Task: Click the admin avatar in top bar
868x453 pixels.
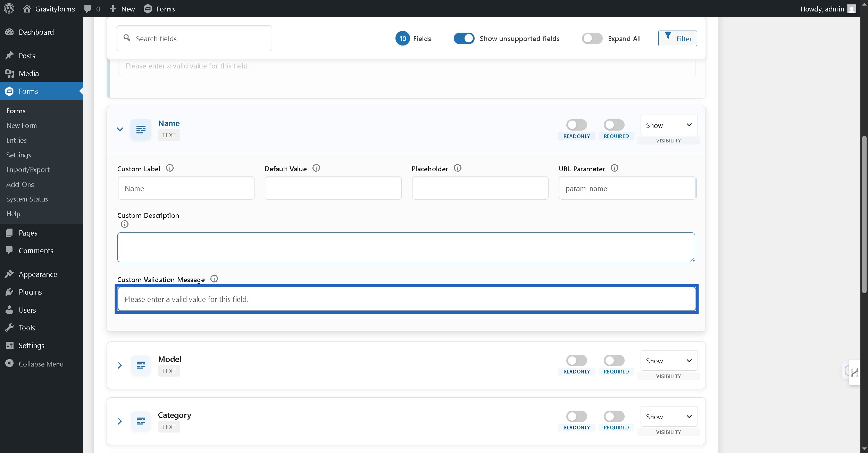Action: (852, 9)
